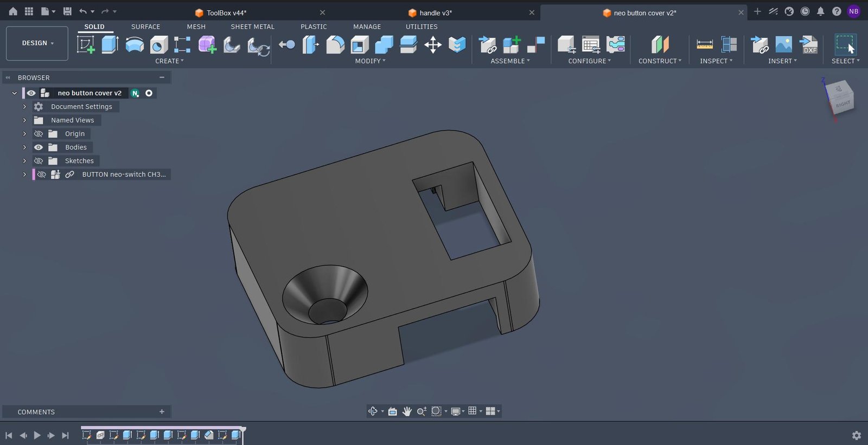Collapse the Browser panel with minus button
The width and height of the screenshot is (868, 445).
[162, 78]
